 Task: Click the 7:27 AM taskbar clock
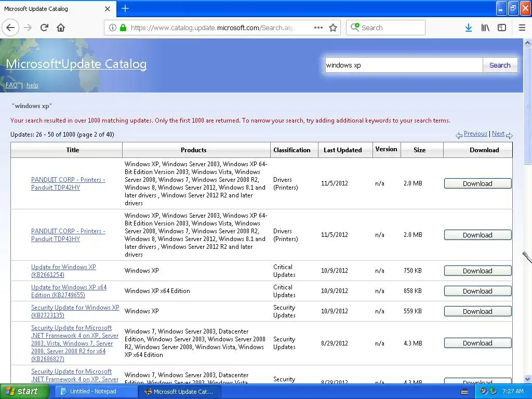(513, 391)
